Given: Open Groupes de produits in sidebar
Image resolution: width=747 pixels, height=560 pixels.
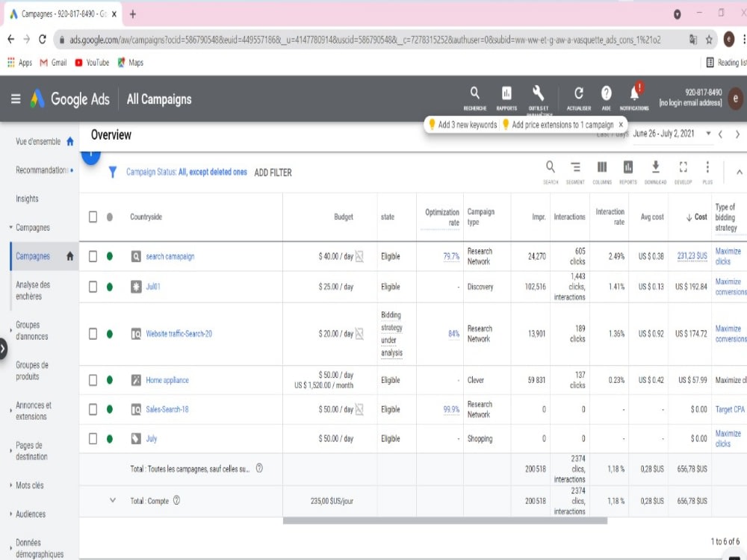Looking at the screenshot, I should (x=32, y=370).
